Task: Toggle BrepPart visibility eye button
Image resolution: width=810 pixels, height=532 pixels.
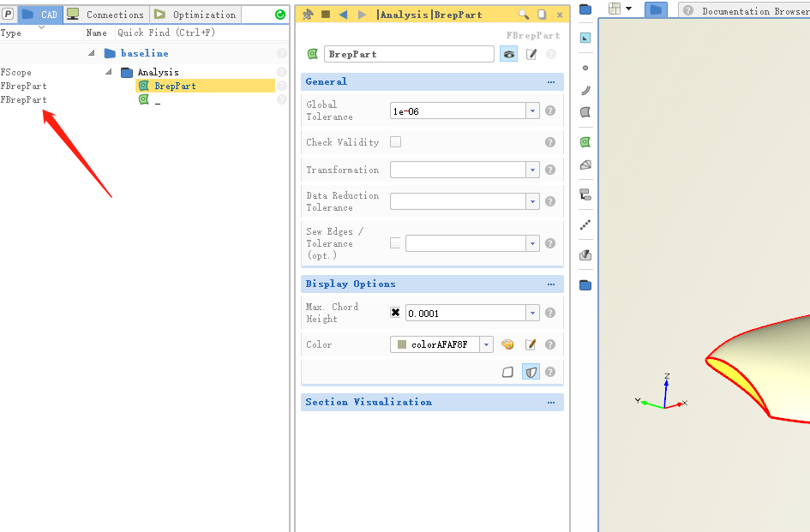Action: tap(509, 54)
